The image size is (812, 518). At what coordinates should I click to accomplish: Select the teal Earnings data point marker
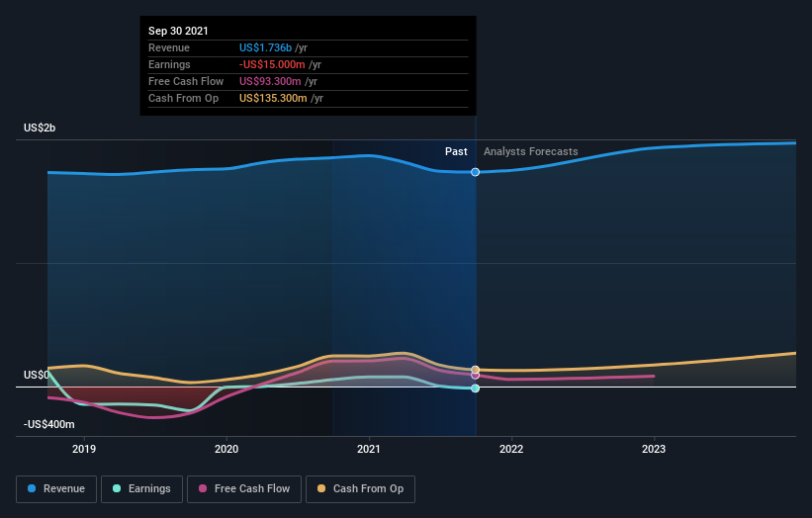coord(475,388)
